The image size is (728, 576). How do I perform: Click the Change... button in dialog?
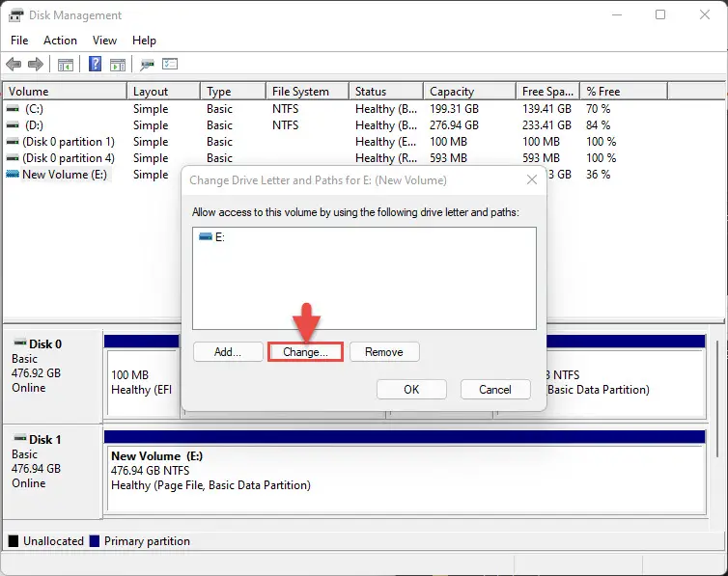[305, 352]
